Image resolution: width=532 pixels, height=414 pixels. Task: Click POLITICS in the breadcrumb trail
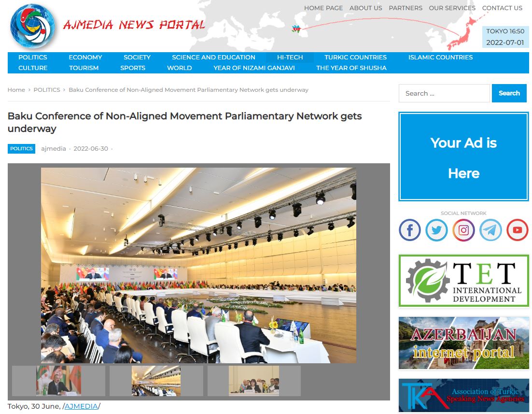click(47, 90)
